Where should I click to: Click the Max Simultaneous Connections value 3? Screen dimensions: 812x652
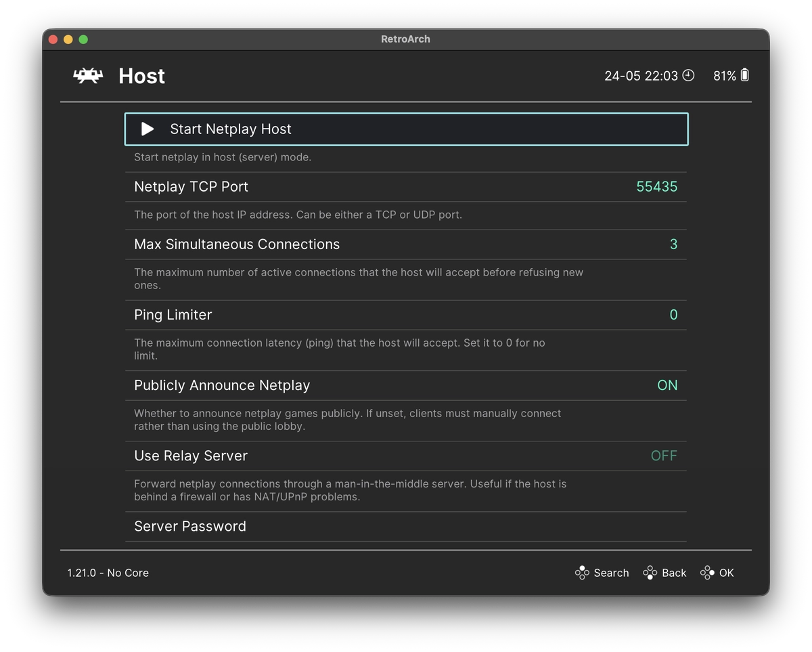point(673,244)
